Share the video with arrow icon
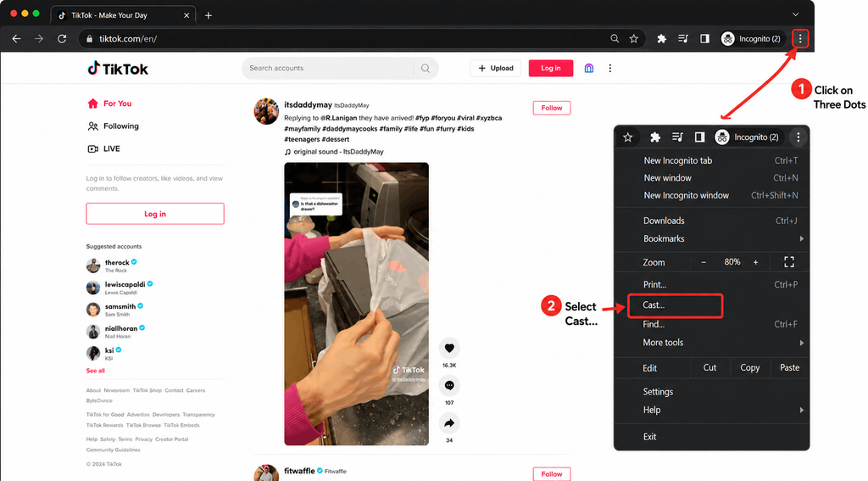This screenshot has height=481, width=868. [x=449, y=422]
